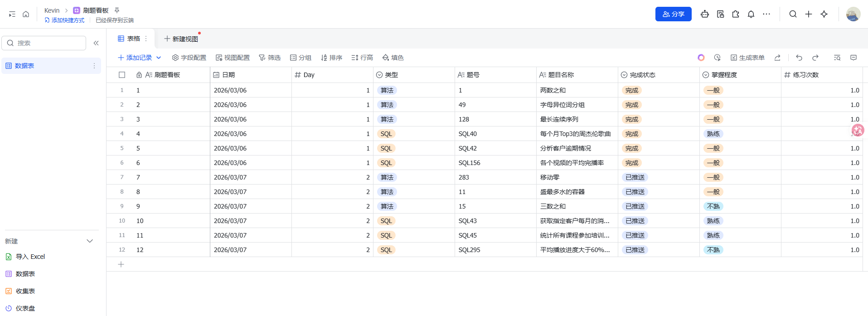The width and height of the screenshot is (868, 316).
Task: Tick the select-all checkbox in table header
Action: [x=122, y=75]
